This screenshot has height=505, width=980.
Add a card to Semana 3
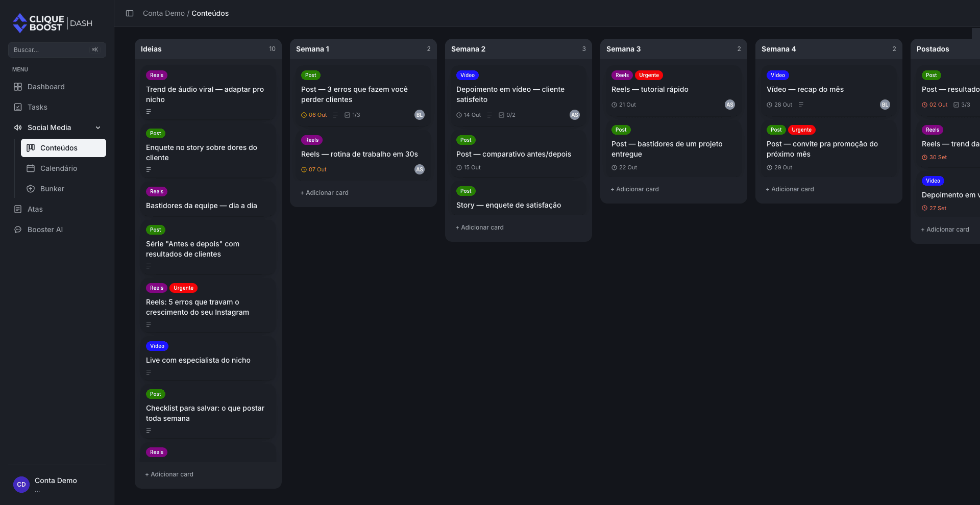point(635,189)
